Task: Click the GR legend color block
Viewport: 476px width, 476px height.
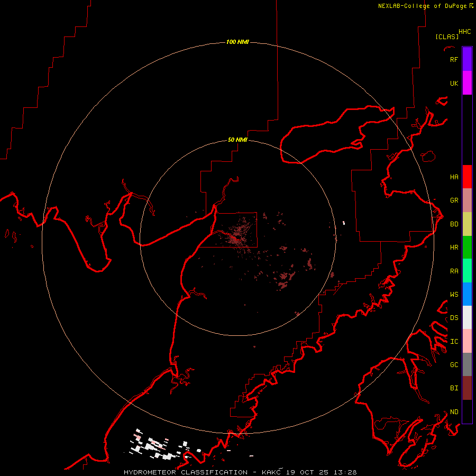Action: [467, 200]
